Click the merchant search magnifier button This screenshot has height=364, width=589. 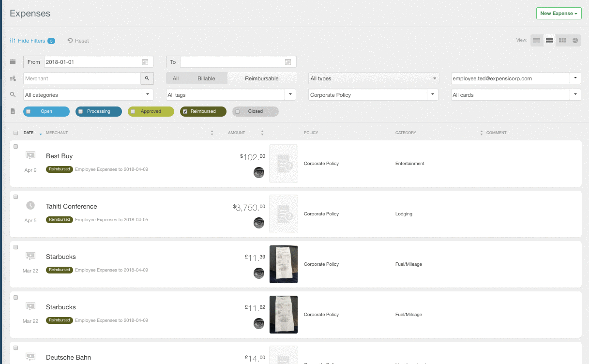[147, 78]
